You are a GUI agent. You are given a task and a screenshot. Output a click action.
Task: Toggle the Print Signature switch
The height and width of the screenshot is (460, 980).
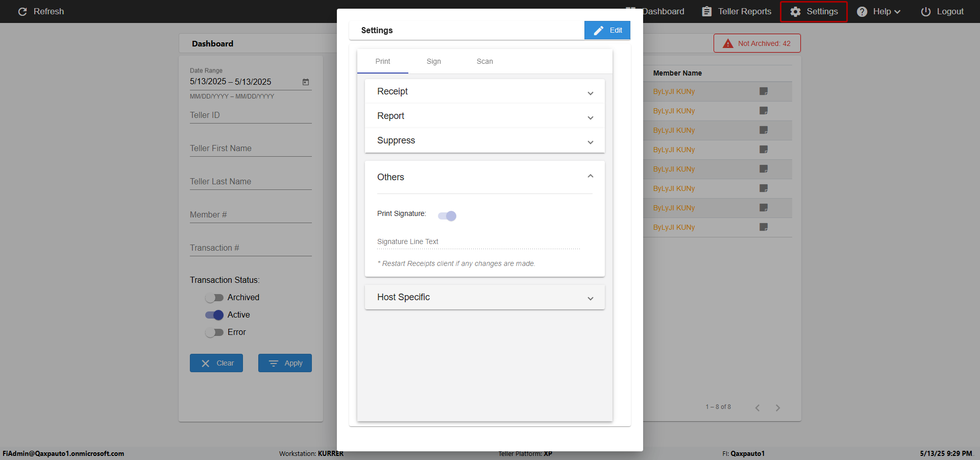coord(447,216)
